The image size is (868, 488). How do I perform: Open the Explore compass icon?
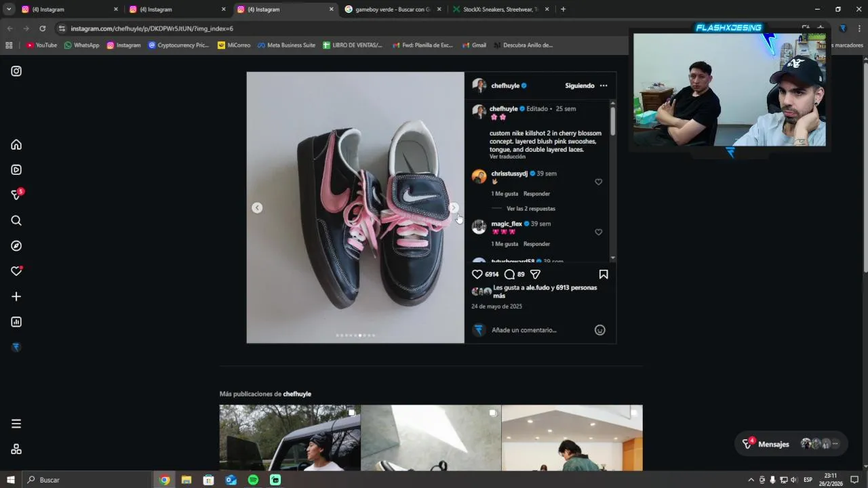16,246
